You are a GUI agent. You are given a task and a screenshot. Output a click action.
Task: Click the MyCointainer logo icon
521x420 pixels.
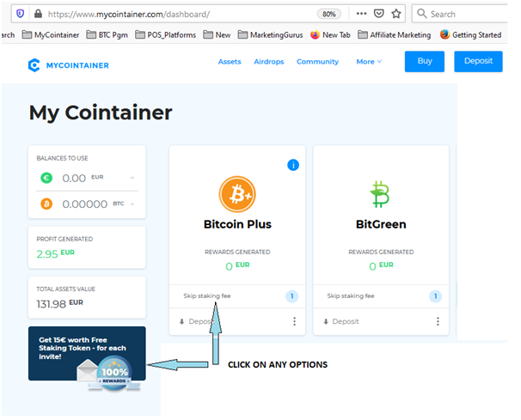[x=34, y=65]
